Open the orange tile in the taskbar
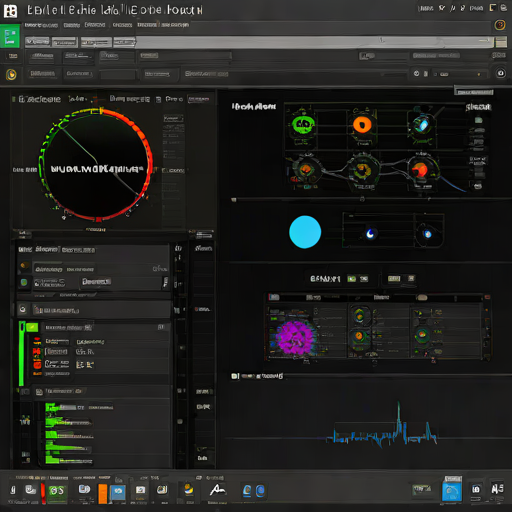The width and height of the screenshot is (512, 512). [x=103, y=493]
